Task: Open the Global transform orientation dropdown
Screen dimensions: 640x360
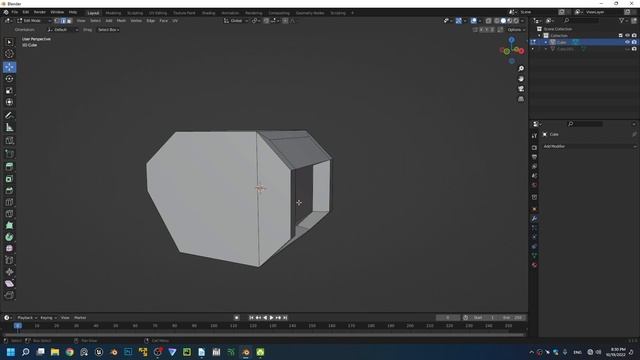Action: tap(236, 20)
